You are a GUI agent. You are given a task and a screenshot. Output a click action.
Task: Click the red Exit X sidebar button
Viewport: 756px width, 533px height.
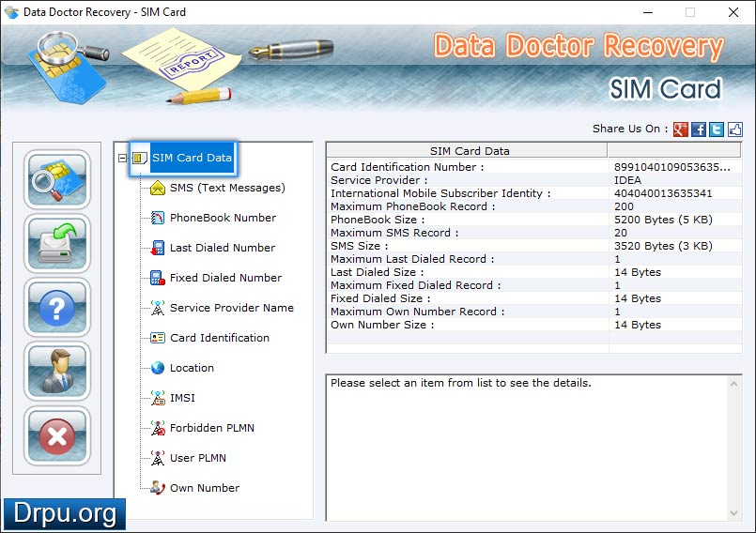click(57, 436)
